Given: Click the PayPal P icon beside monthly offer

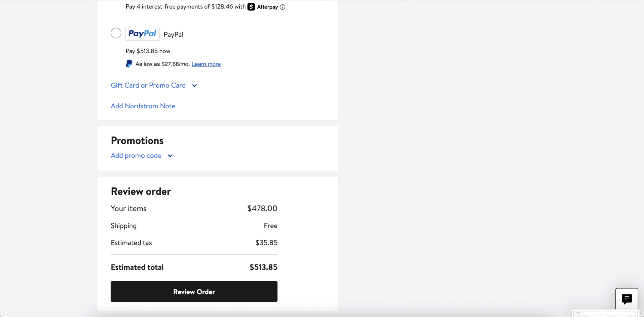Looking at the screenshot, I should click(x=129, y=64).
